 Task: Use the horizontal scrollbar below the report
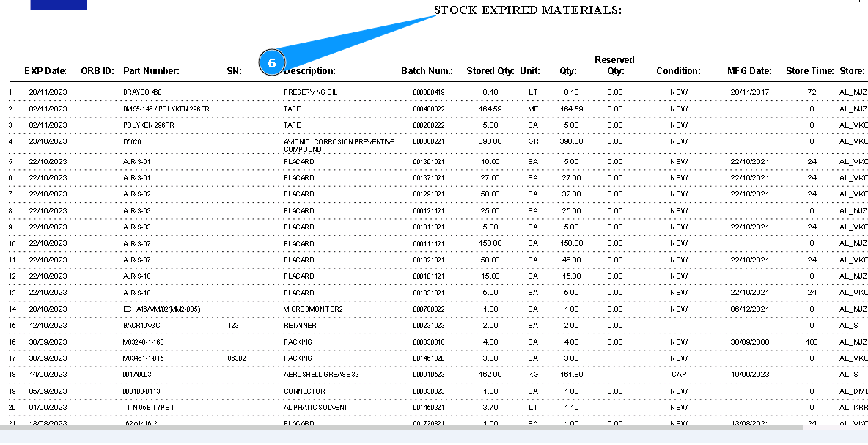click(x=401, y=428)
